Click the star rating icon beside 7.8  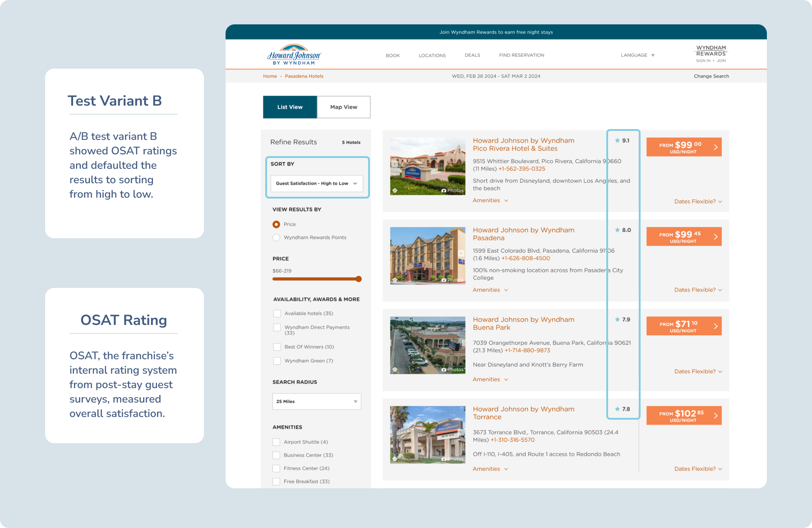click(x=617, y=409)
